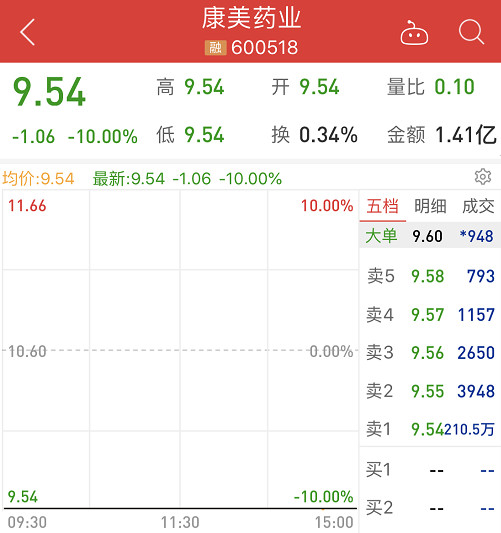Tap the stock code 600518

264,47
